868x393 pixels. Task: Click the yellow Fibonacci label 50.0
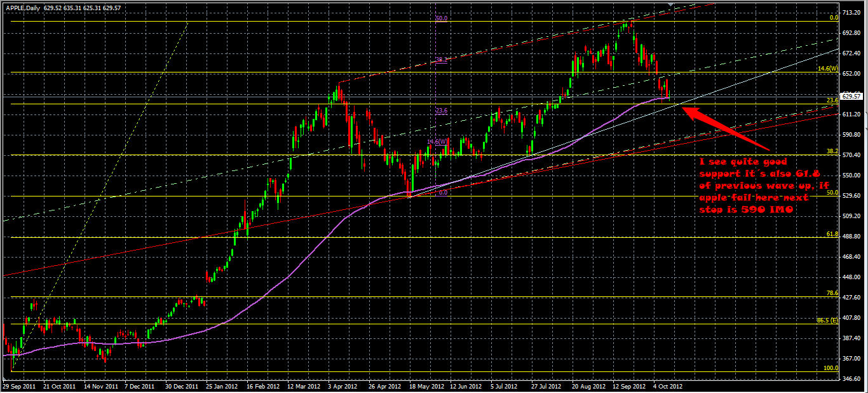832,193
